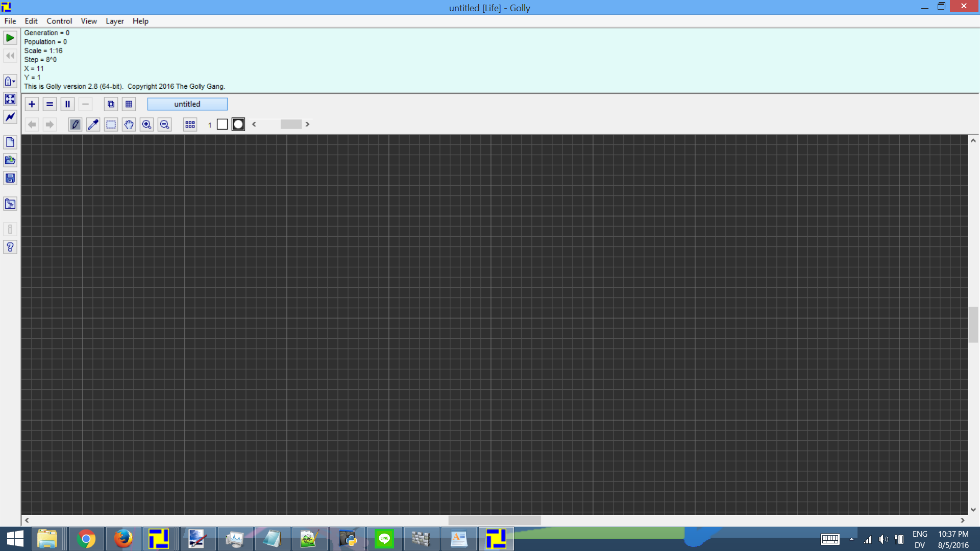980x551 pixels.
Task: Open the View menu
Action: point(89,21)
